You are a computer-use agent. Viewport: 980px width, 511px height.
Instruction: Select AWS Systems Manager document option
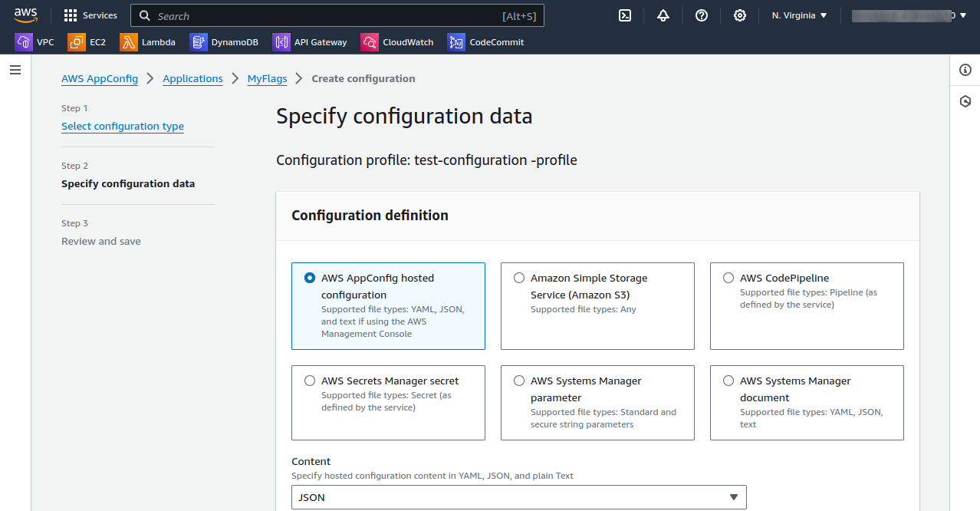point(807,403)
